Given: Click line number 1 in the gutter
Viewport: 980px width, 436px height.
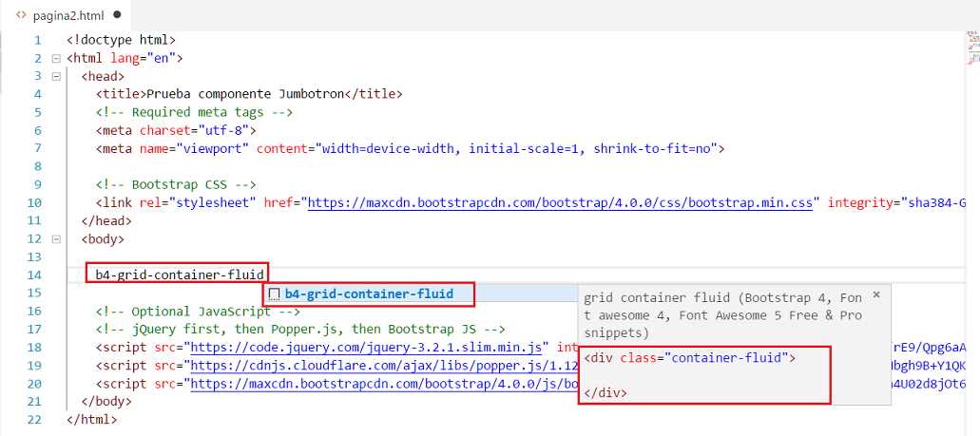Looking at the screenshot, I should (x=37, y=40).
